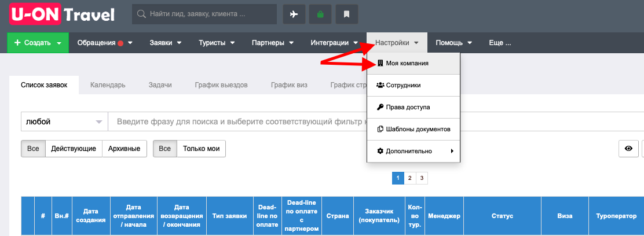Toggle column visibility with eye button
The image size is (644, 236).
click(x=628, y=149)
